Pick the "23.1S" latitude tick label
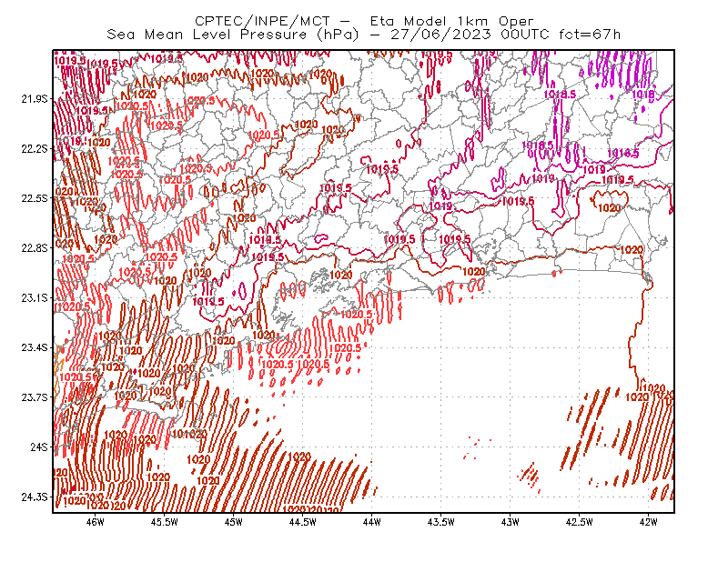The width and height of the screenshot is (728, 562). pos(34,297)
